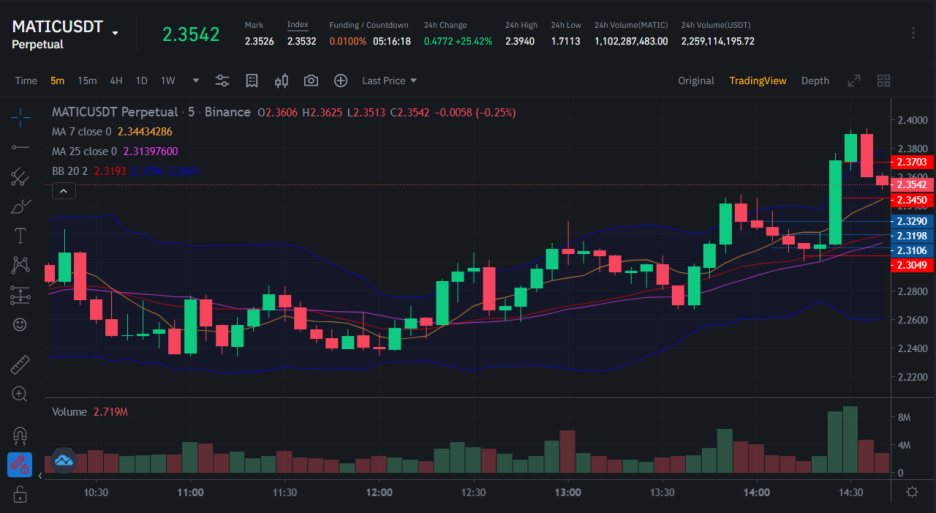
Task: Open the prediction and measurement tools
Action: coord(20,295)
